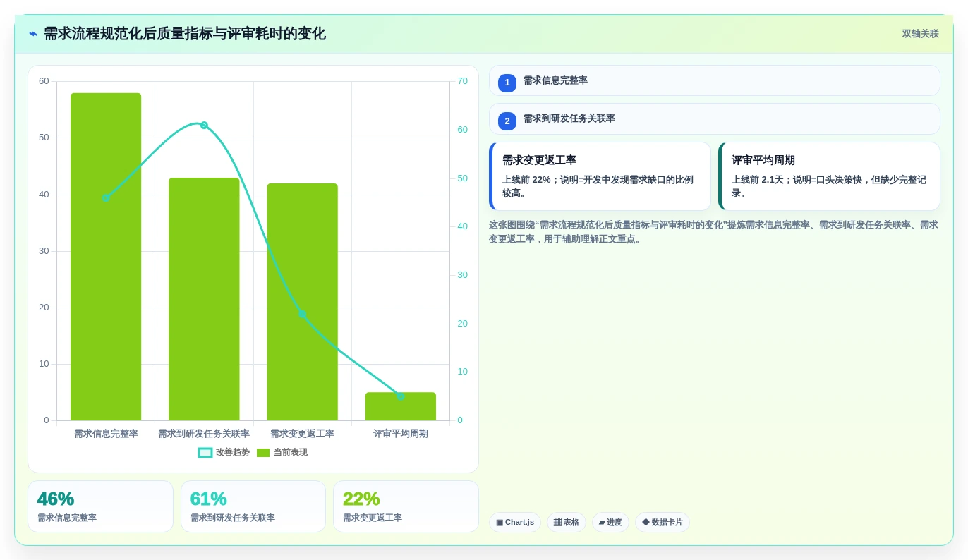Click the label under 61% stat
Screen dimensions: 968x560
(x=233, y=518)
